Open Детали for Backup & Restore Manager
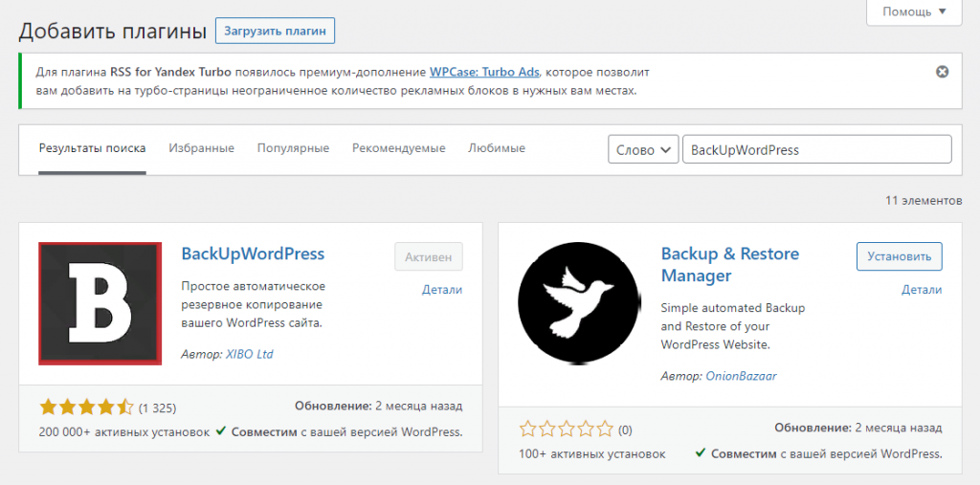This screenshot has width=980, height=485. tap(922, 290)
